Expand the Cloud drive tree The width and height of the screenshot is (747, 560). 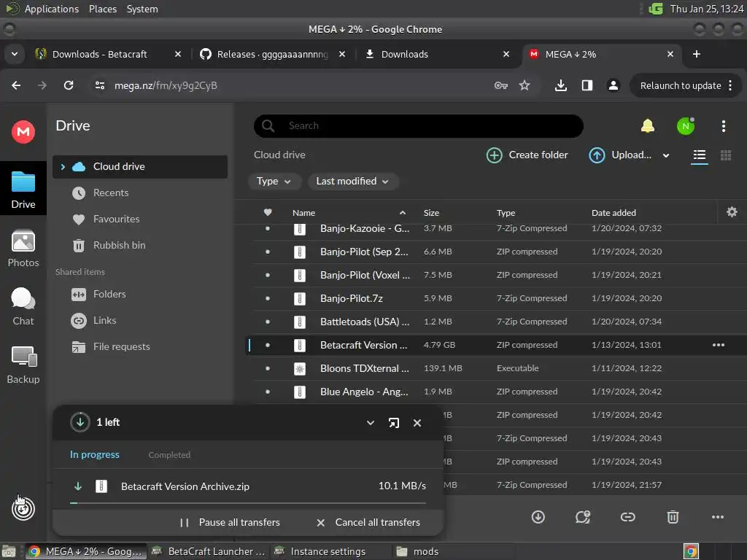pos(63,167)
